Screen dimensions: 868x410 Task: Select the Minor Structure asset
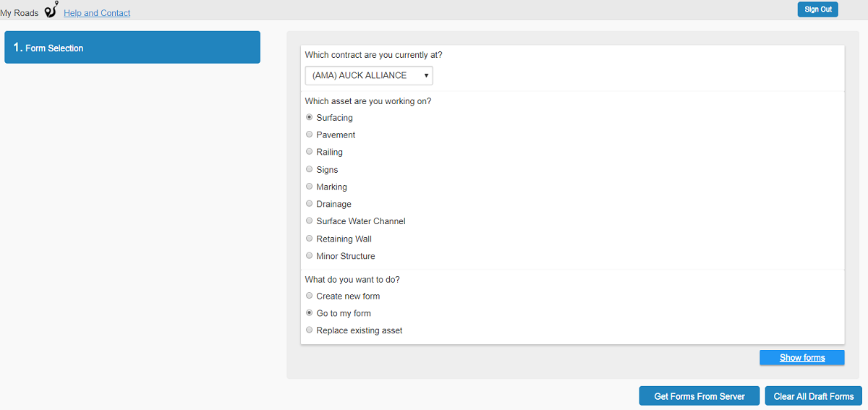coord(310,256)
